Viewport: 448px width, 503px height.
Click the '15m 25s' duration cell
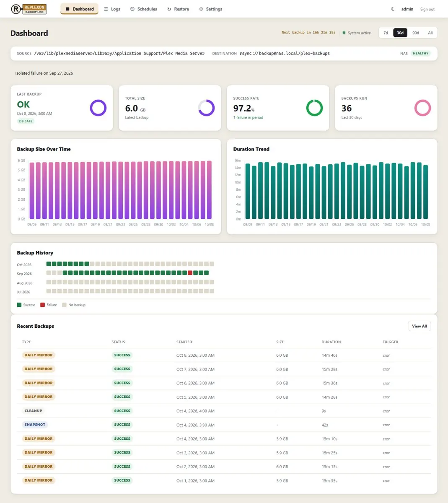(329, 453)
